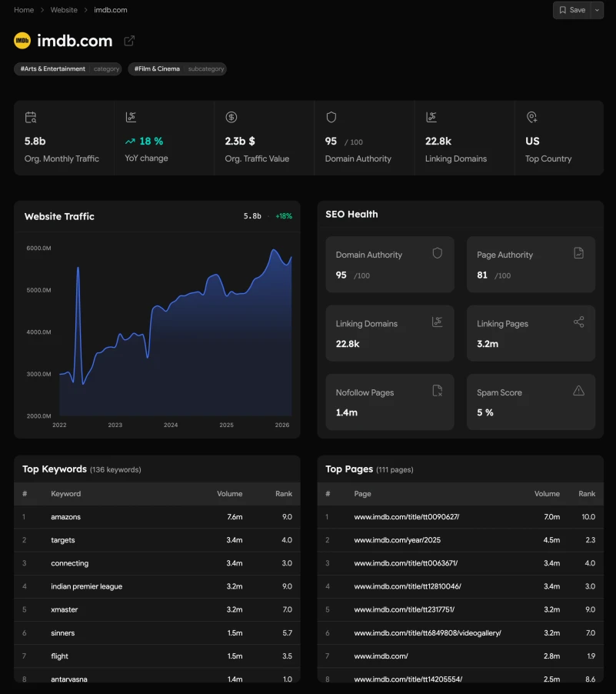616x694 pixels.
Task: Open the www.imdb.com/title/tt2317751/ page row
Action: pos(460,609)
